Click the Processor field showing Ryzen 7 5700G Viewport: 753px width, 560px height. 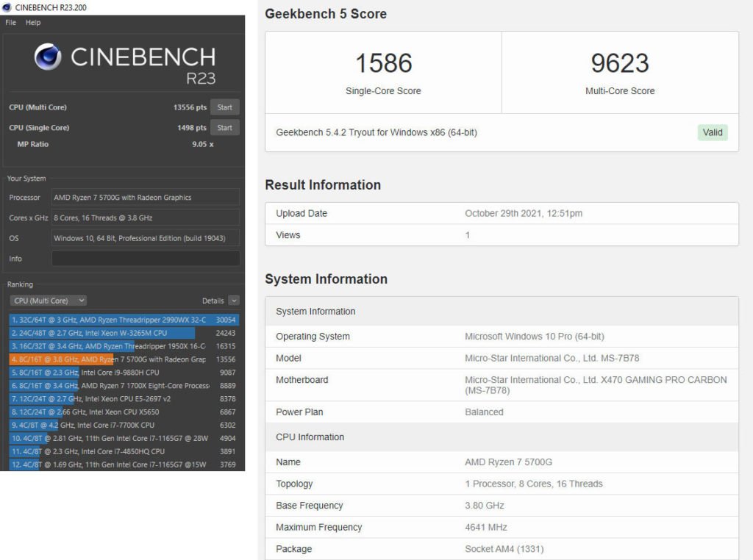pos(145,198)
